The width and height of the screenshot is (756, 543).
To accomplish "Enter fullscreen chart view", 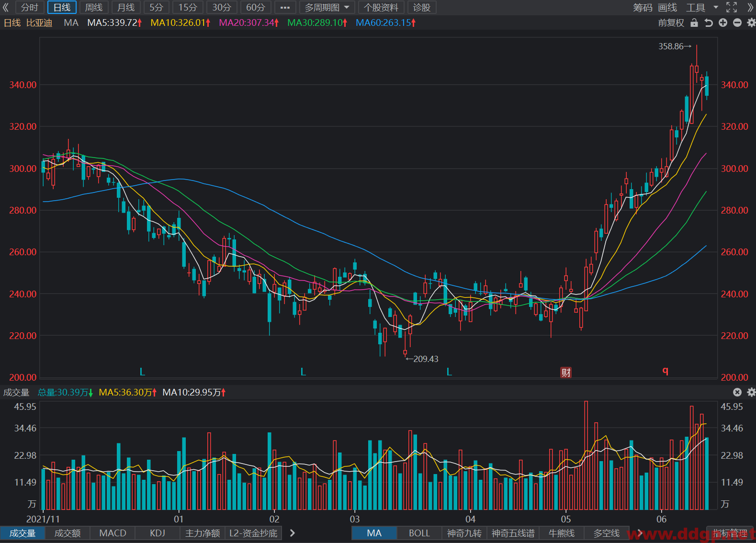I will click(x=732, y=7).
